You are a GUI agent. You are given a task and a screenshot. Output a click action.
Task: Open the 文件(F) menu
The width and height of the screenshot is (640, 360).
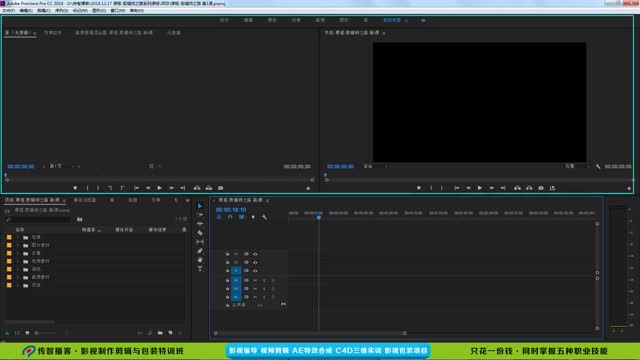9,11
